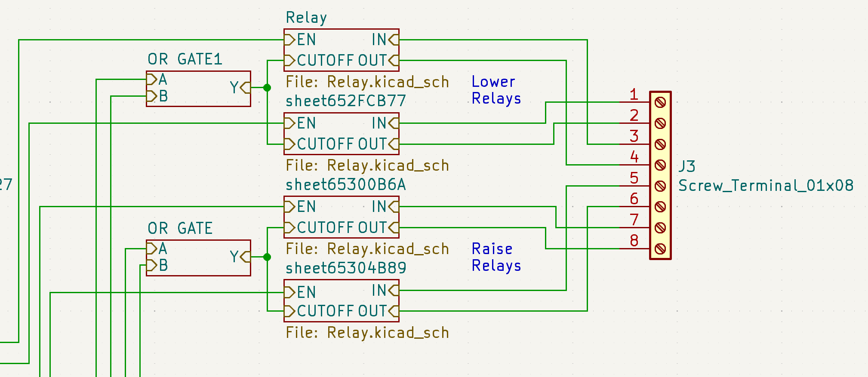Click the junction dot at OR GATE output Y
Viewport: 868px width, 377px height.
pyautogui.click(x=267, y=257)
